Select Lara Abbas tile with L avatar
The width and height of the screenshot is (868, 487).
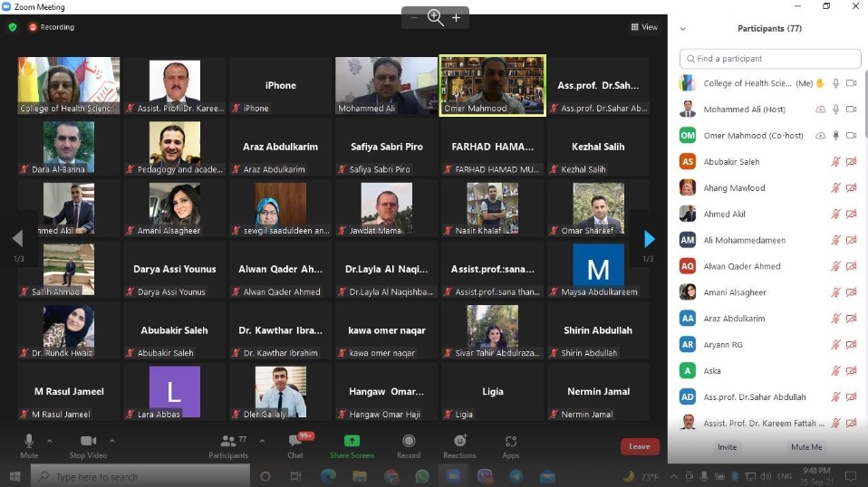point(174,391)
